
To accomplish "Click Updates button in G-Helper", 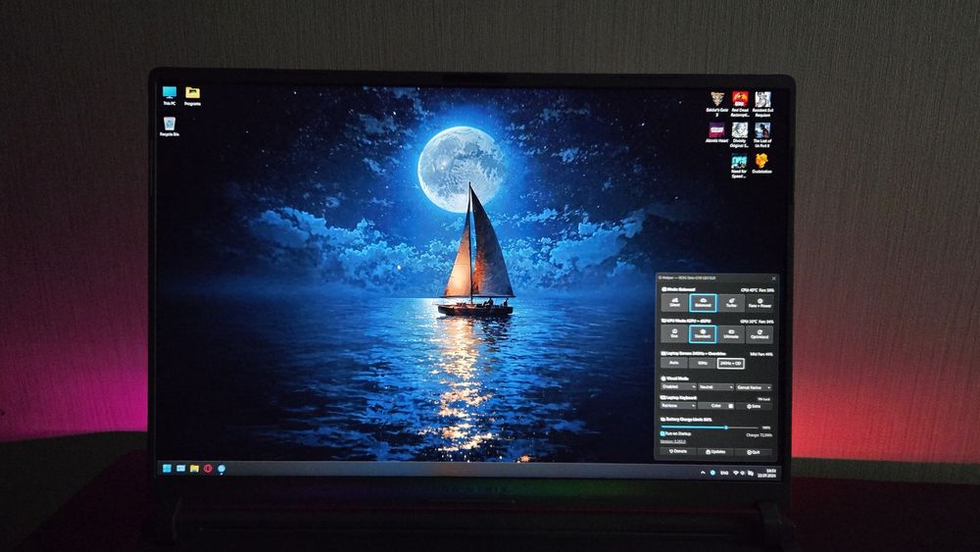I will pyautogui.click(x=715, y=451).
